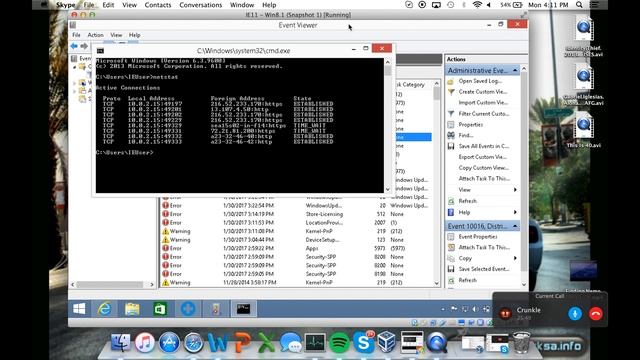Open Spotlight search in menu bar
Screen dimensions: 640x360
click(x=579, y=5)
